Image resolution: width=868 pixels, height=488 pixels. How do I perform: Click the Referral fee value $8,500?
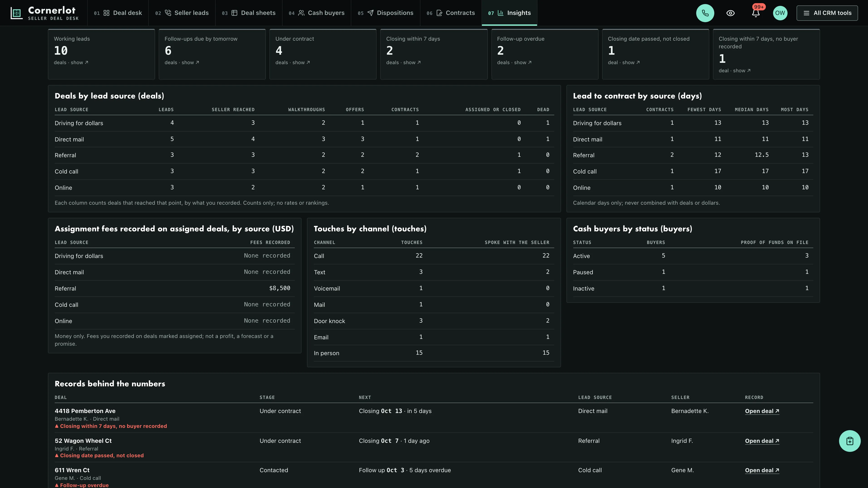[x=280, y=288]
